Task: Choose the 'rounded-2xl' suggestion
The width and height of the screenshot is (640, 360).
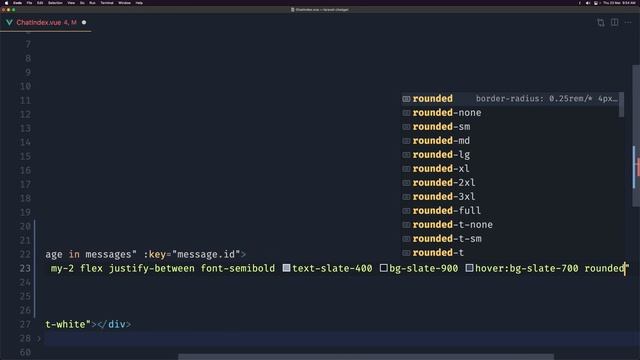Action: point(511,182)
